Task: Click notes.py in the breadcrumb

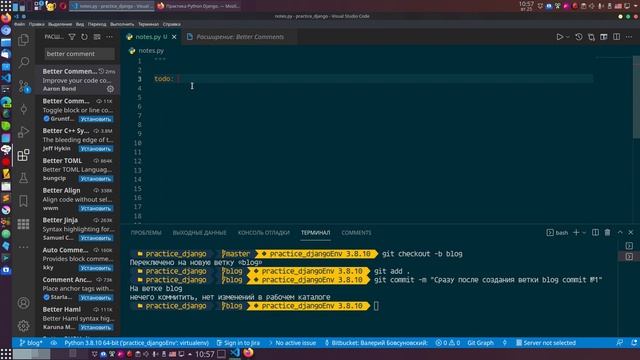Action: point(151,51)
